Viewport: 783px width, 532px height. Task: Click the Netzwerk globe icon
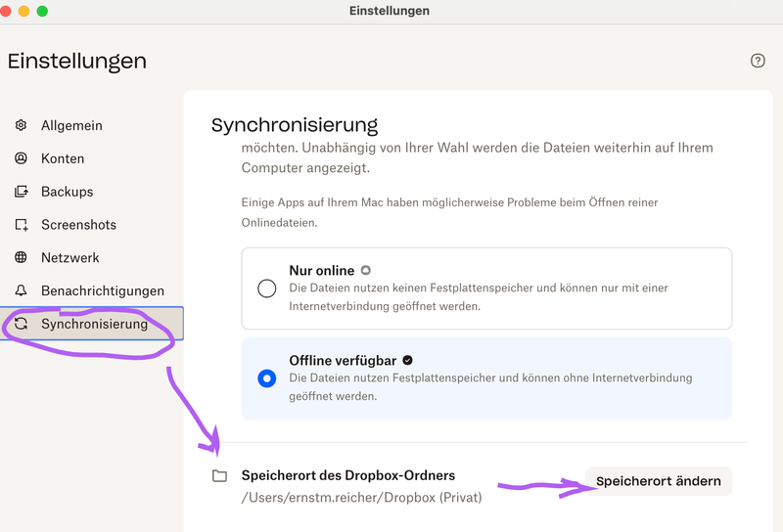pos(22,258)
